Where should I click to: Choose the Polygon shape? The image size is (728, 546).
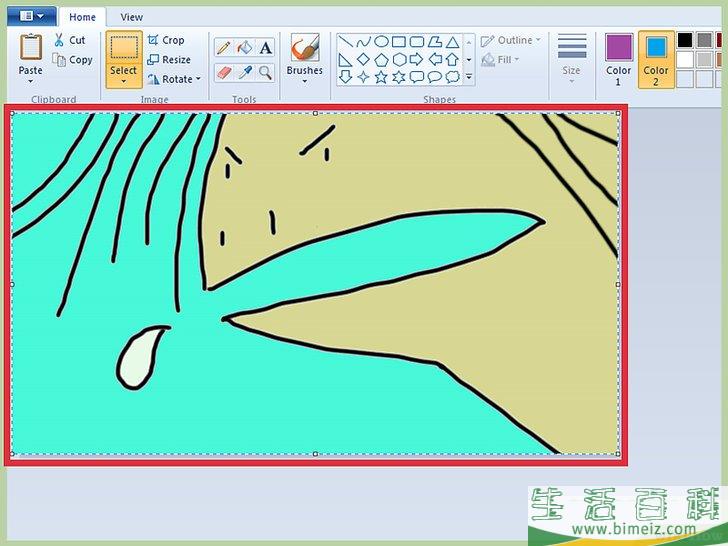click(x=435, y=42)
